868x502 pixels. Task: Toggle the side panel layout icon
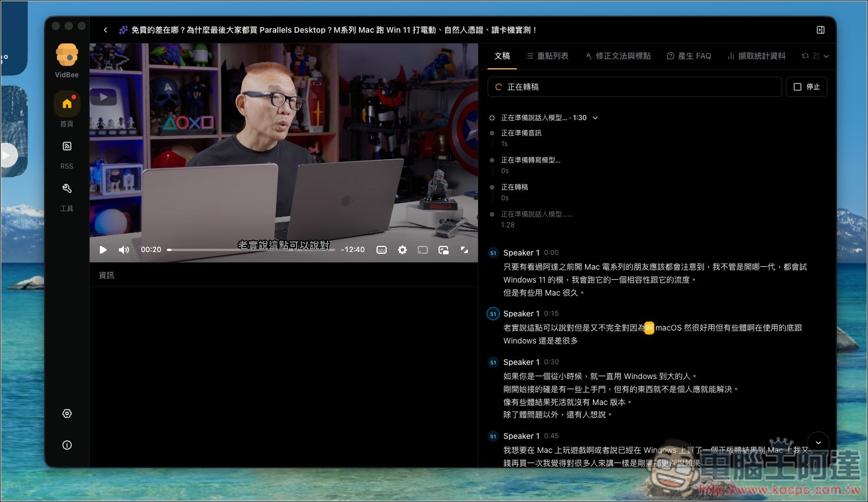pos(821,30)
